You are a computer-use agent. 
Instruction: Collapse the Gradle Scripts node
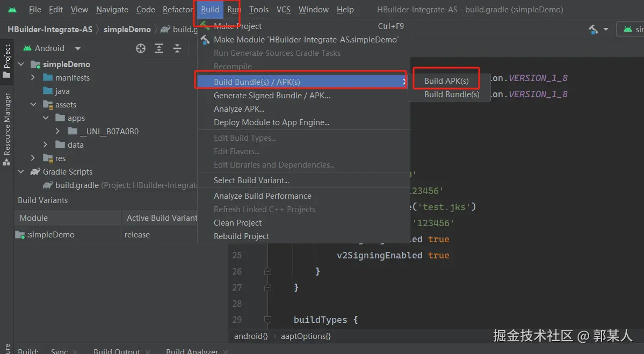pos(21,172)
